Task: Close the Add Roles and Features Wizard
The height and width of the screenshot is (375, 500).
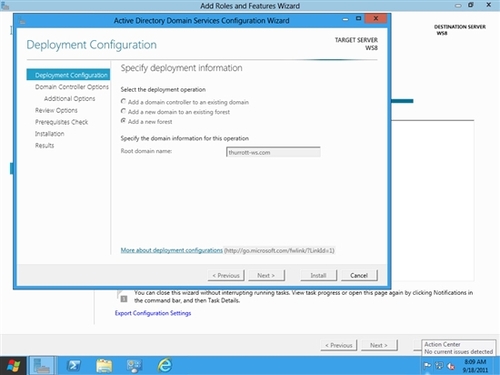Action: (x=489, y=5)
